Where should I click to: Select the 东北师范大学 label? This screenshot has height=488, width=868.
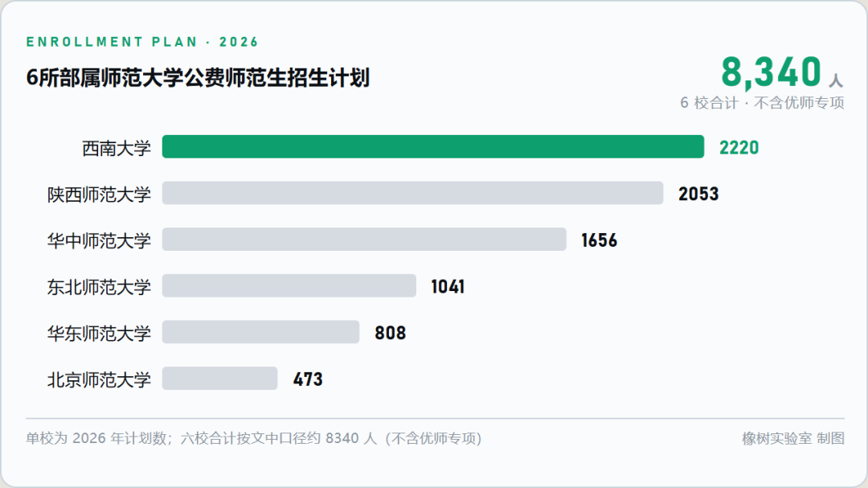[99, 287]
